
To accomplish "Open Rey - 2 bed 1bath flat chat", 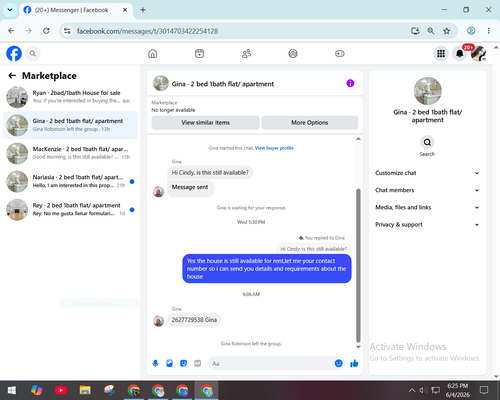I will [70, 210].
